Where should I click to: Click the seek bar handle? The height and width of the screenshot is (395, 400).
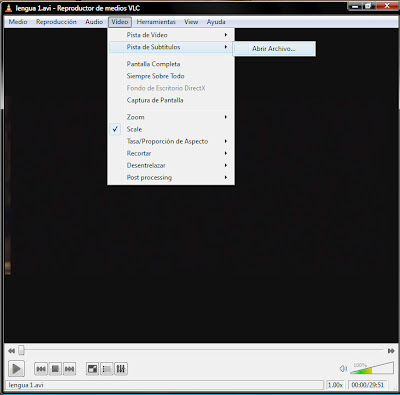[21, 350]
